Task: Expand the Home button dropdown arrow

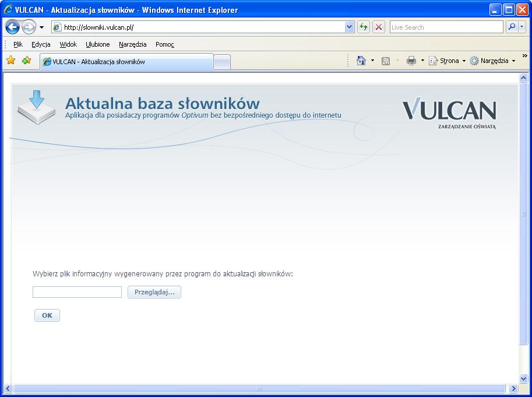Action: pyautogui.click(x=372, y=61)
